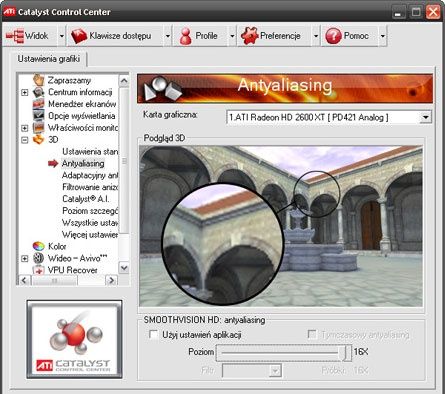
Task: Select Filtrowanie anizotropowe tree item
Action: [x=90, y=187]
